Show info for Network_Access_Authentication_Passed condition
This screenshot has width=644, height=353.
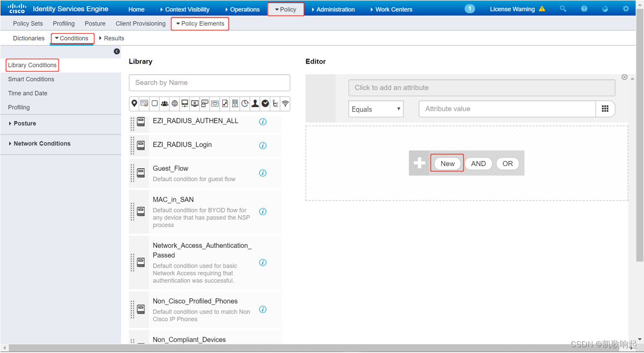click(263, 262)
